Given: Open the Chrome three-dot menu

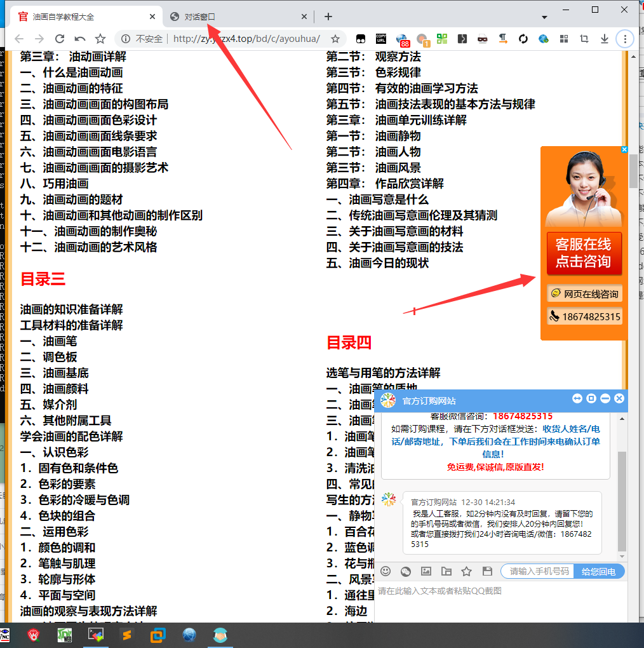Looking at the screenshot, I should tap(624, 39).
